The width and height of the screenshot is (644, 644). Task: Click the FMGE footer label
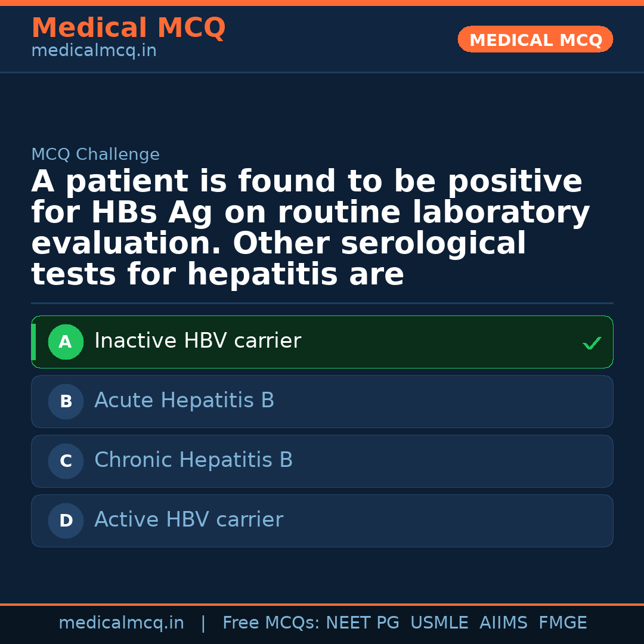(x=562, y=623)
